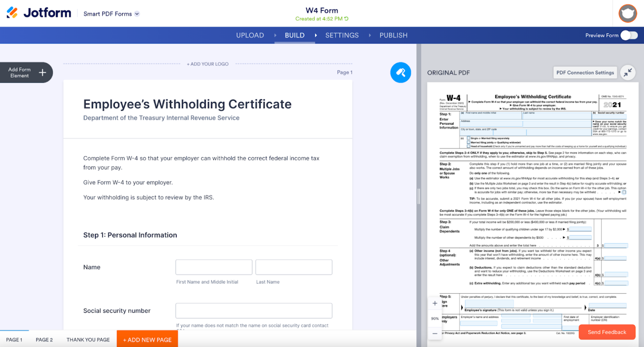Switch to the PUBLISH tab
The image size is (644, 347).
[x=393, y=35]
